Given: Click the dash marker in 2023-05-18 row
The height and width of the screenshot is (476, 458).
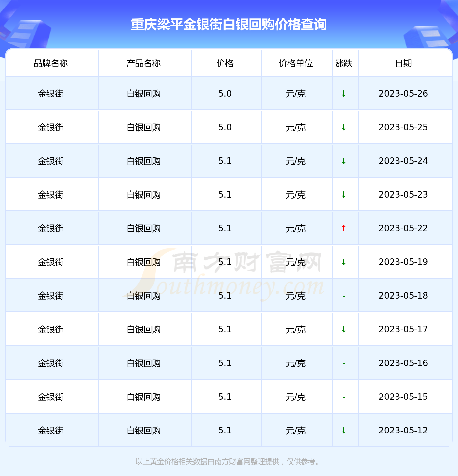Looking at the screenshot, I should coord(344,296).
